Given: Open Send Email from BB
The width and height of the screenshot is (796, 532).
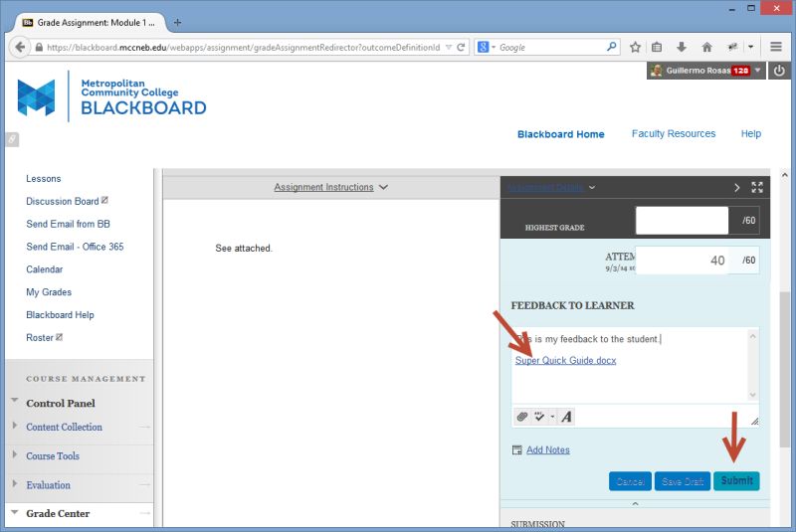Looking at the screenshot, I should [x=68, y=224].
